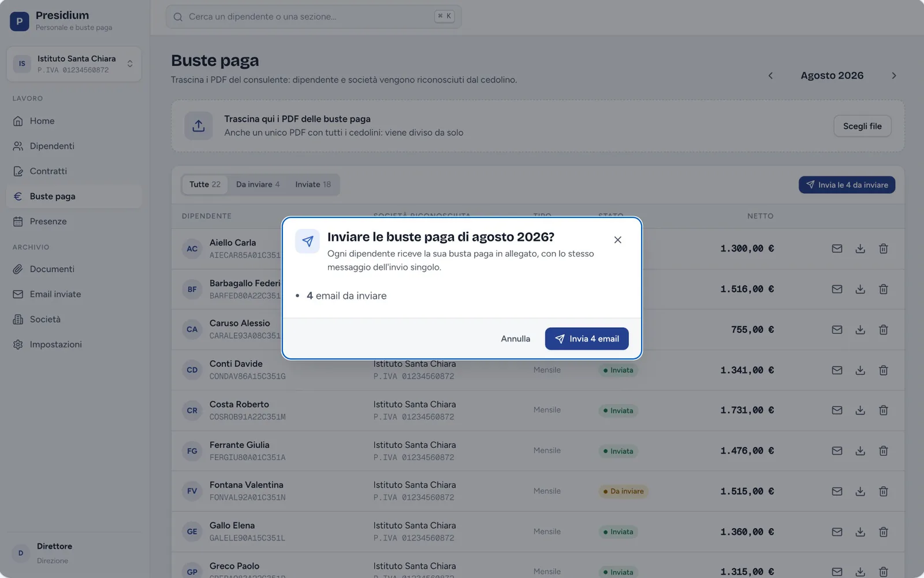Viewport: 924px width, 578px height.
Task: Switch to Inviate 18 tab
Action: [x=313, y=184]
